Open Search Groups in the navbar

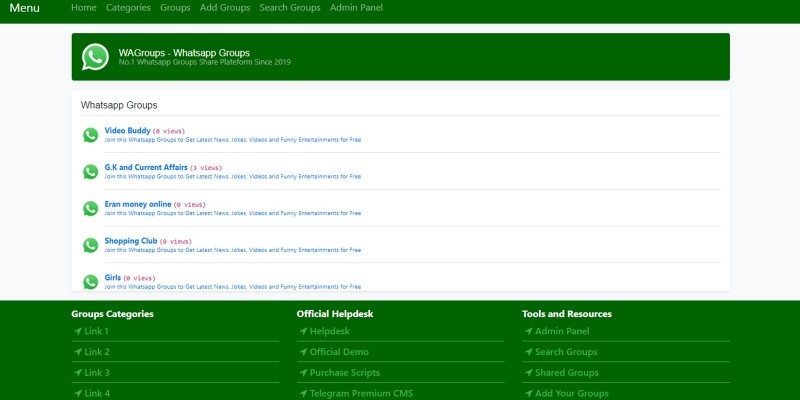pos(290,8)
